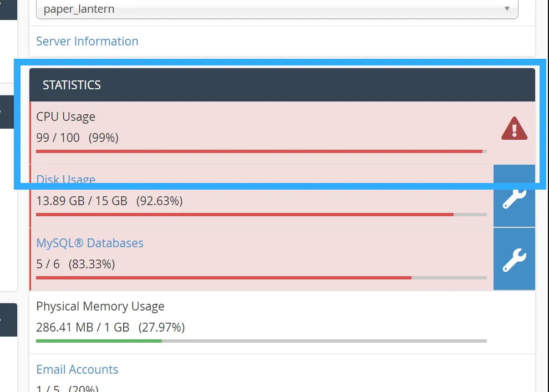Open the paper_lantern theme dropdown

point(277,9)
